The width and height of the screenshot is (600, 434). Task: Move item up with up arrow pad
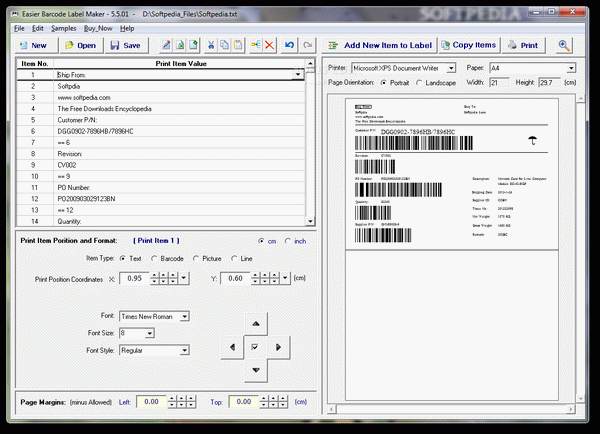256,324
